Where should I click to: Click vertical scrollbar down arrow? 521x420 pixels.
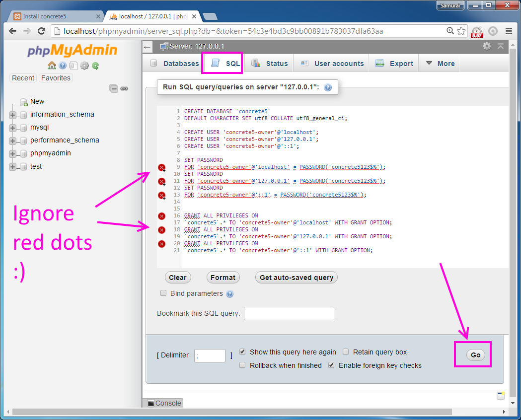(513, 403)
